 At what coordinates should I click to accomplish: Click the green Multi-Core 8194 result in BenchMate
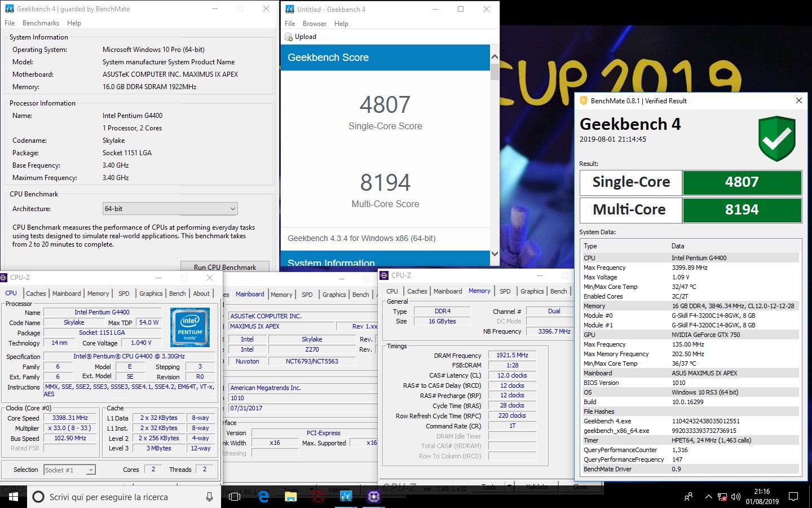[x=742, y=210]
